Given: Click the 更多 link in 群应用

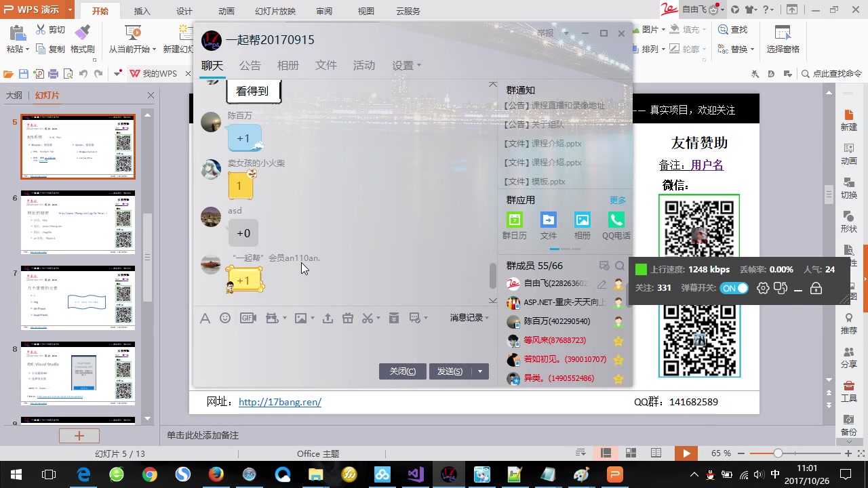Looking at the screenshot, I should [x=618, y=200].
